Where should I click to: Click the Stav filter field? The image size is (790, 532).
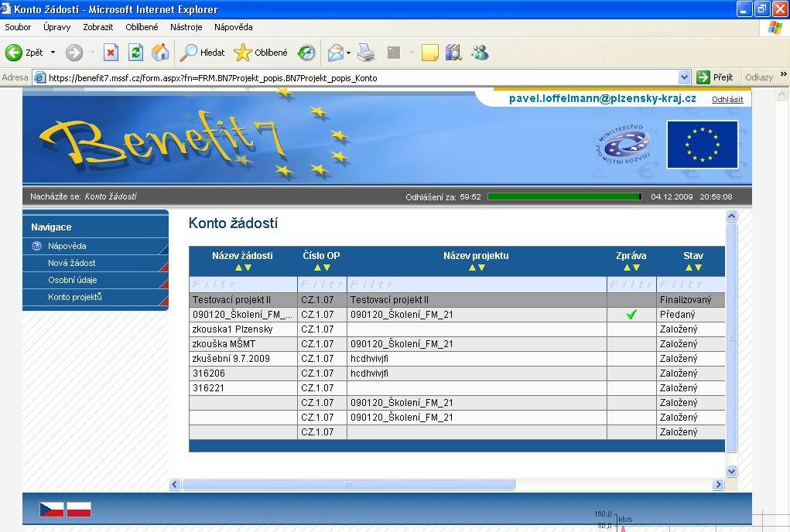(691, 285)
